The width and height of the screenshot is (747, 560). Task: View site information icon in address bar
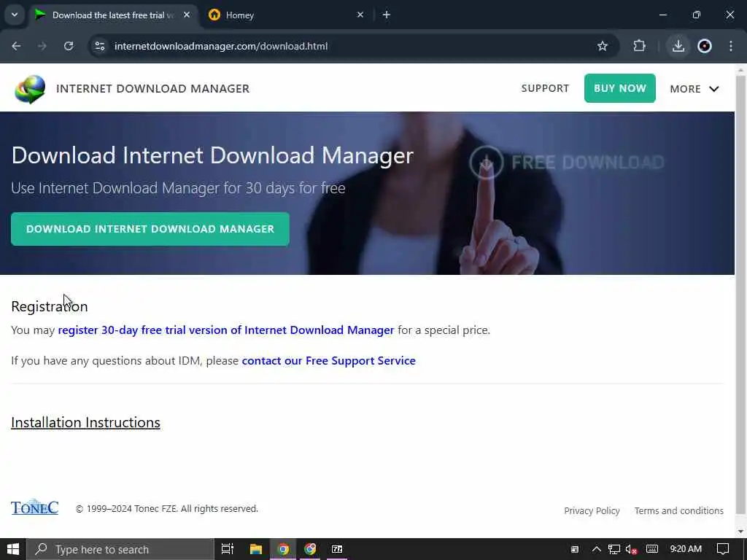(99, 46)
